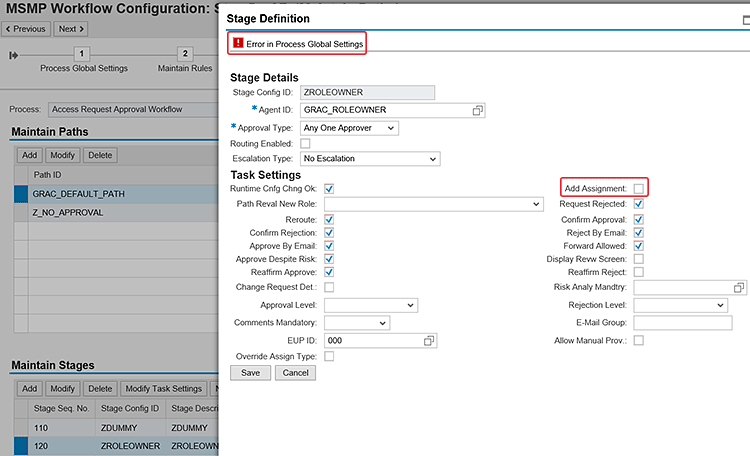The height and width of the screenshot is (456, 750).
Task: Uncheck Approve By Email checkbox
Action: click(x=329, y=245)
